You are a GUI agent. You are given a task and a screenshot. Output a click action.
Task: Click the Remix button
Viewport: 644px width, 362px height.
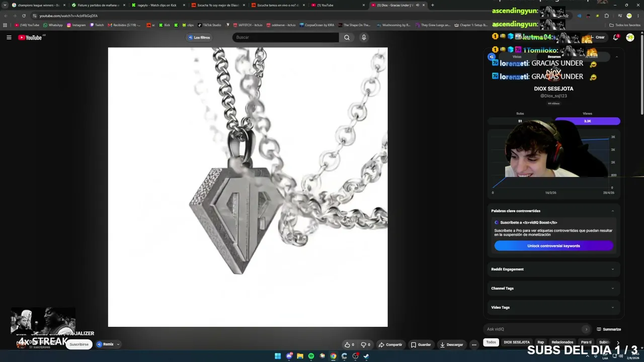point(105,344)
